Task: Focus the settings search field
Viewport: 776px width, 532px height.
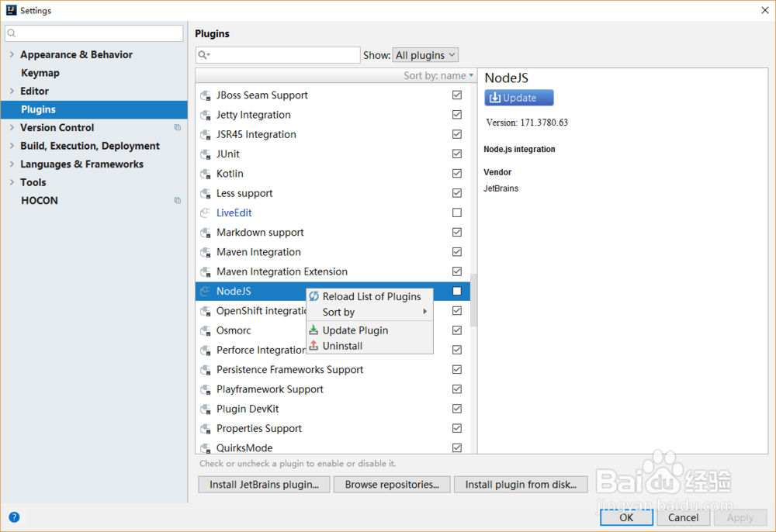Action: (94, 33)
